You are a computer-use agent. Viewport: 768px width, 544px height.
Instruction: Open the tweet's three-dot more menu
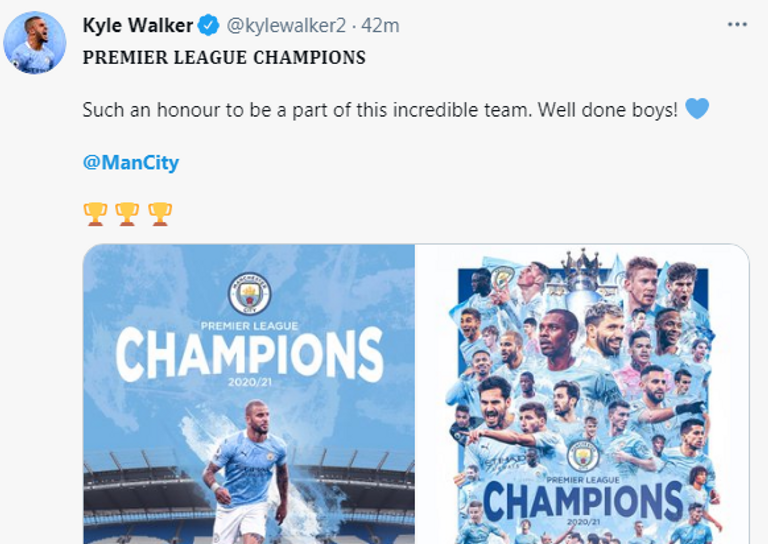(x=737, y=25)
